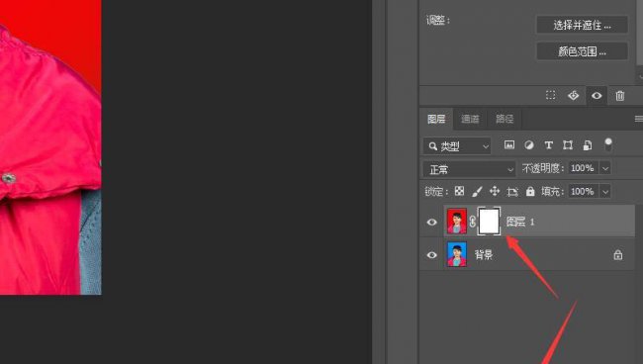Delete mask with trash icon
The width and height of the screenshot is (643, 364).
pos(620,96)
